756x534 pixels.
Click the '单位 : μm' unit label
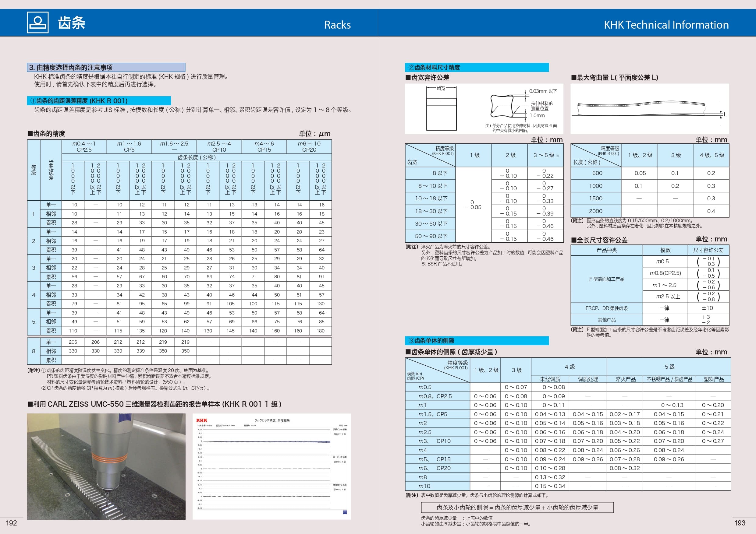pyautogui.click(x=314, y=134)
